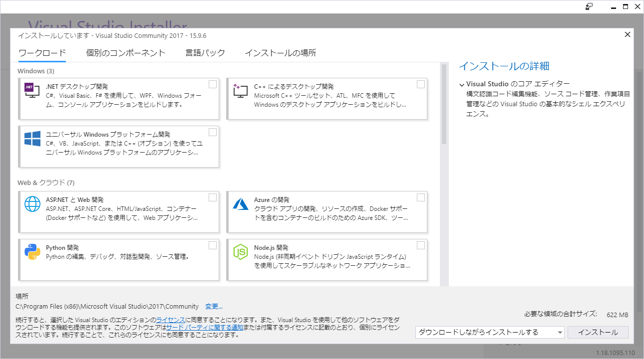Click 変更... link next to install path

(214, 307)
